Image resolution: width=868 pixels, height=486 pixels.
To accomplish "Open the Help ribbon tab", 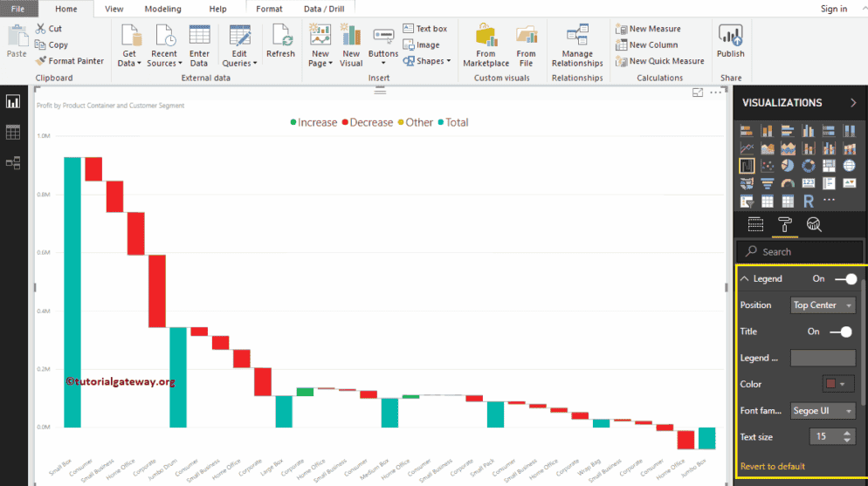I will 217,9.
